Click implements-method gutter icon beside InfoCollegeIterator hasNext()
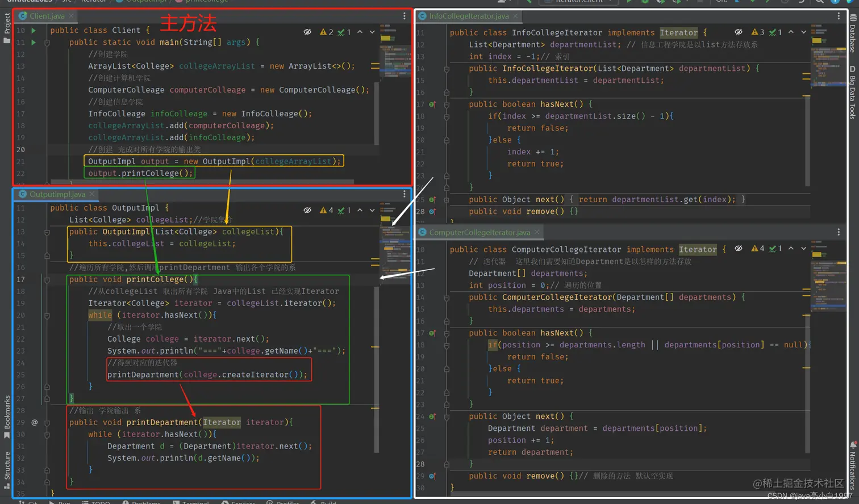 coord(432,104)
